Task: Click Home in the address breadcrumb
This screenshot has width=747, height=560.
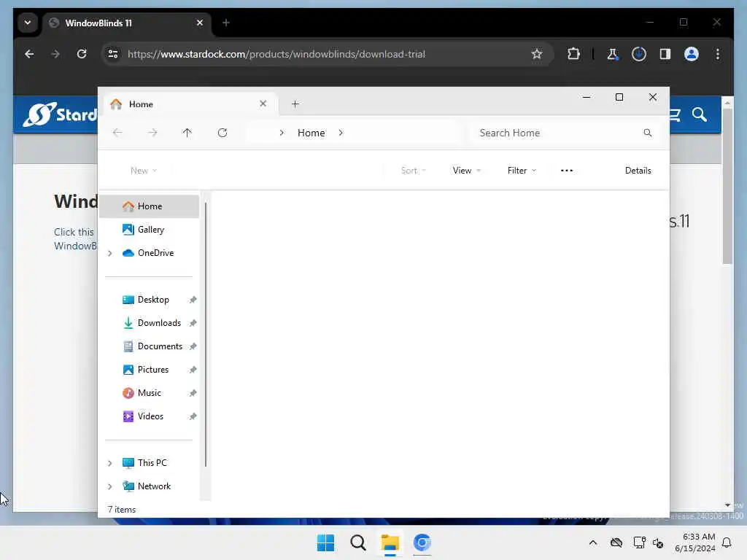Action: pos(311,133)
